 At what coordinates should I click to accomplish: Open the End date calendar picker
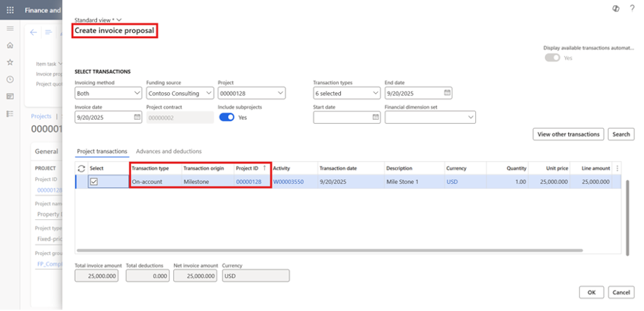(x=448, y=93)
